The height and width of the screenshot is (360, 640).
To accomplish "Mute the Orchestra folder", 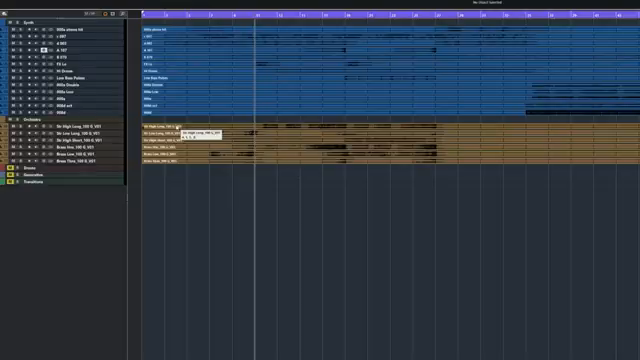I will pos(10,120).
